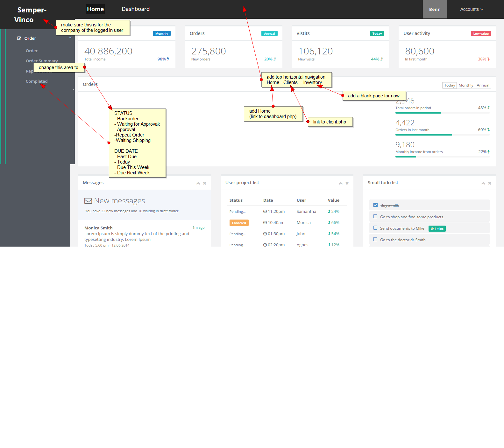Open Completed in sidebar
The image size is (504, 448).
[37, 81]
